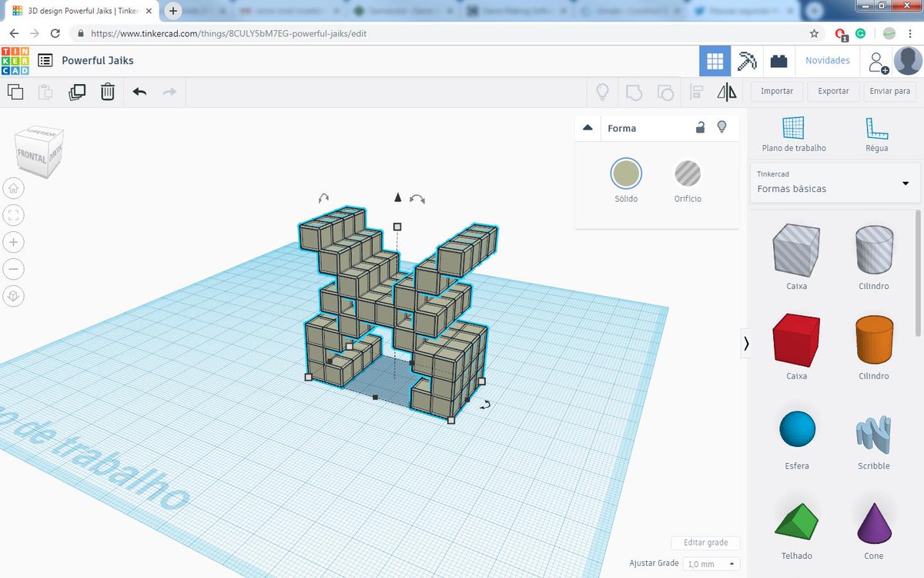Viewport: 924px width, 578px height.
Task: Click the Show all lightbulb icon
Action: point(602,92)
